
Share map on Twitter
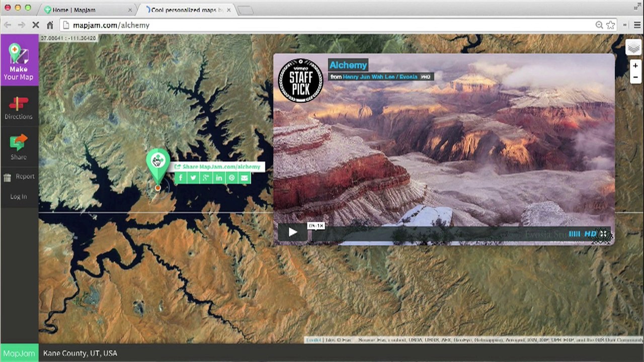(193, 177)
